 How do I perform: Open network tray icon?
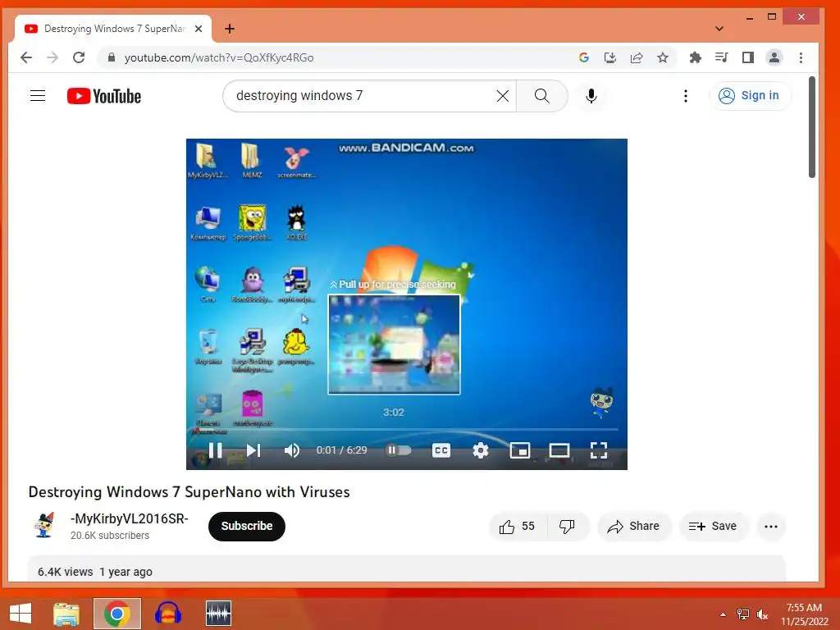pos(743,614)
